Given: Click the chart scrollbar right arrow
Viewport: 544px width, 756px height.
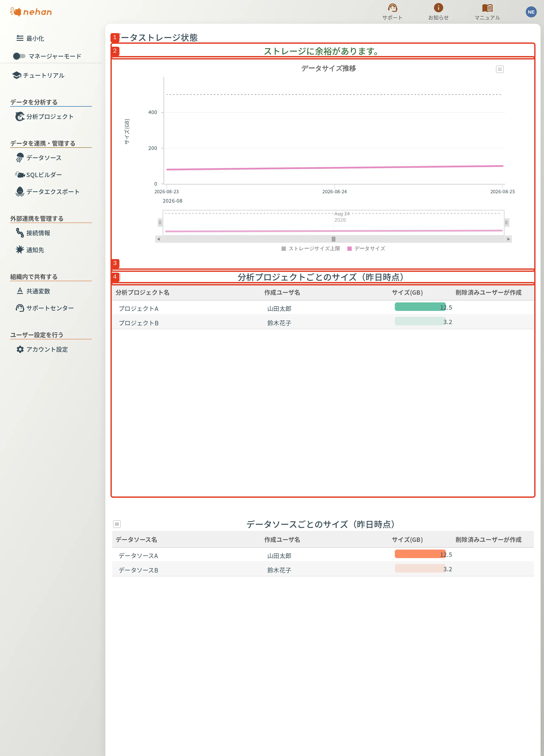Looking at the screenshot, I should click(x=508, y=239).
